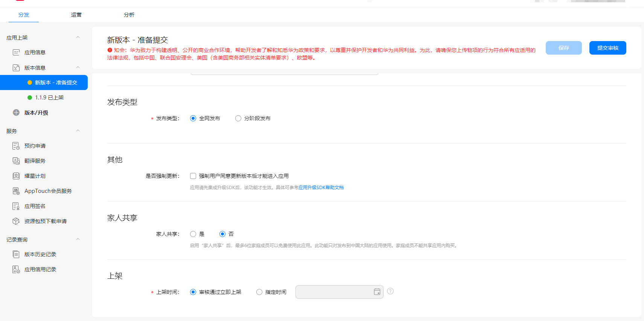Select 是 for family sharing
Image resolution: width=644 pixels, height=321 pixels.
pos(193,234)
